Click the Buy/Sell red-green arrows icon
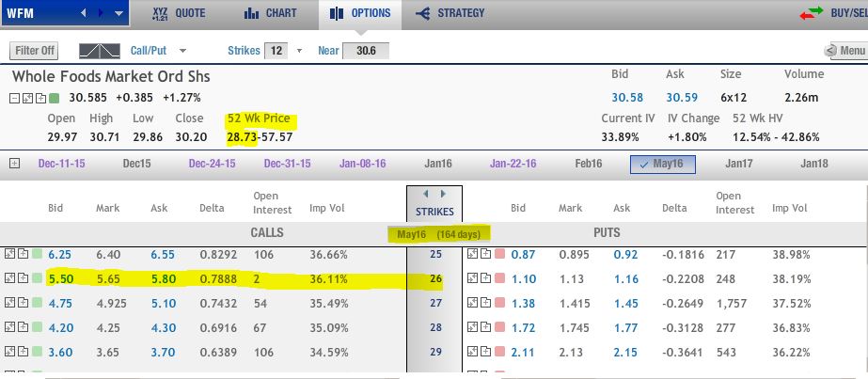Screen dimensions: 868x379 [x=812, y=14]
